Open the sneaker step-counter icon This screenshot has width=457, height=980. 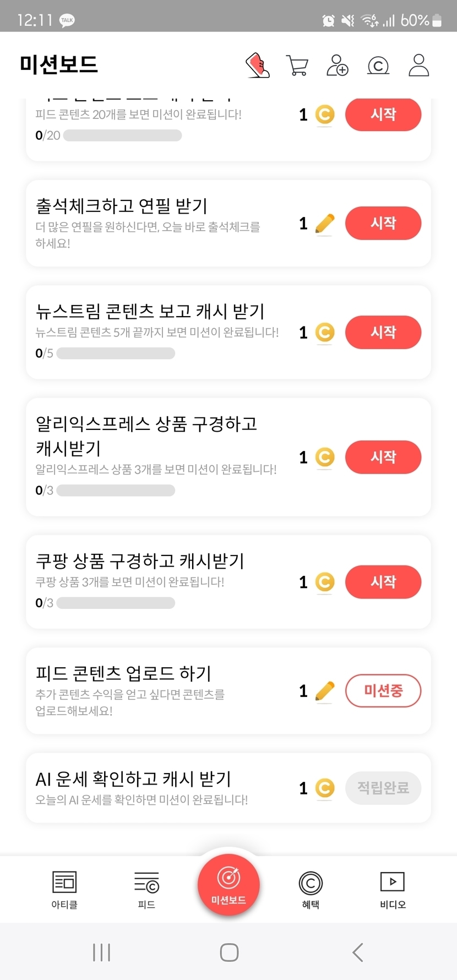pyautogui.click(x=257, y=66)
